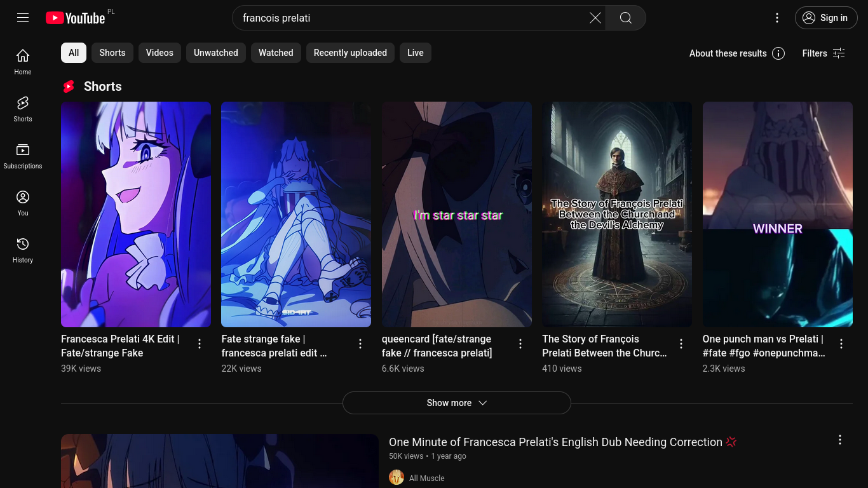Select the Unwatched filter chip
The width and height of the screenshot is (868, 488).
tap(216, 53)
